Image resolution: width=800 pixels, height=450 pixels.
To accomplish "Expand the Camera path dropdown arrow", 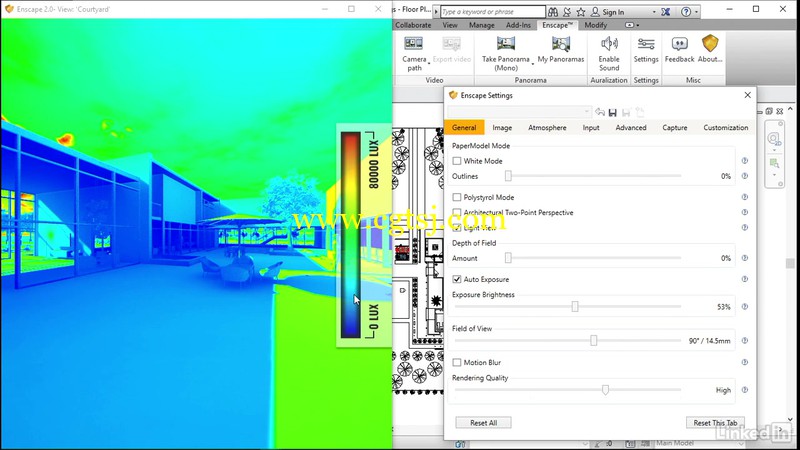I will (429, 63).
